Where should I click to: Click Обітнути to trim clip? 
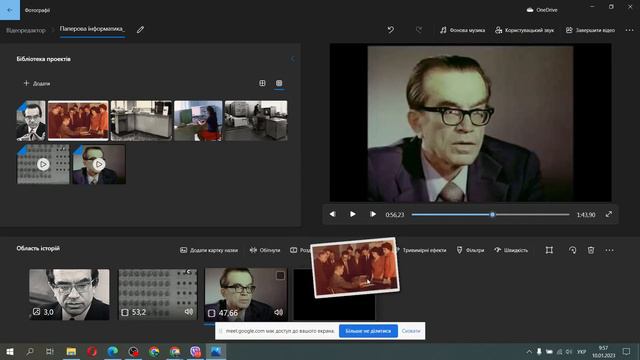pos(265,250)
